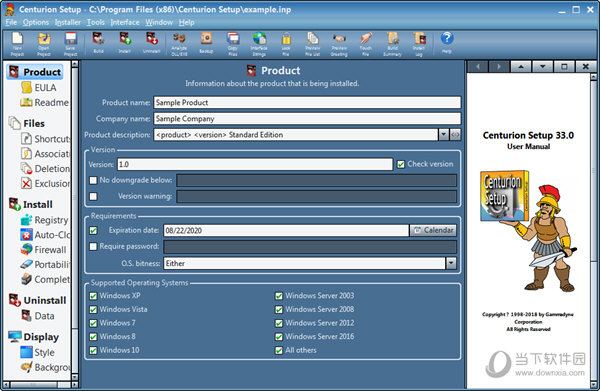This screenshot has width=600, height=391.
Task: Enable the Require password checkbox
Action: click(93, 246)
